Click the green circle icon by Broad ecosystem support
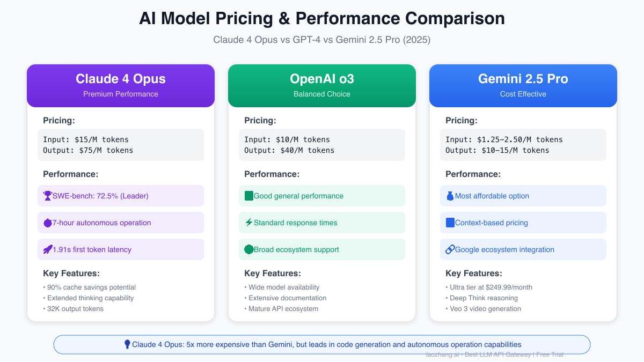The height and width of the screenshot is (362, 644). click(249, 249)
